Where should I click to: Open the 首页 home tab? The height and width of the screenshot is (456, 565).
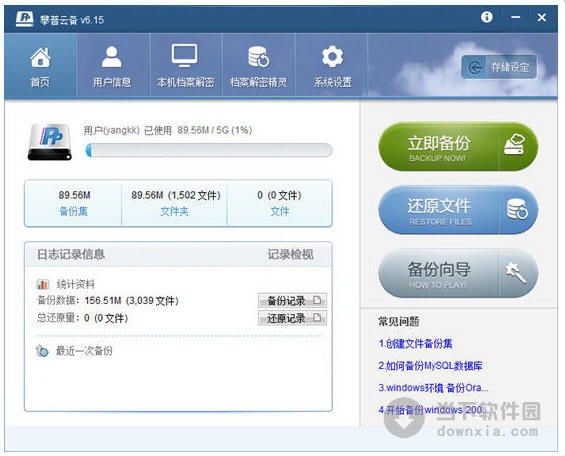coord(40,65)
